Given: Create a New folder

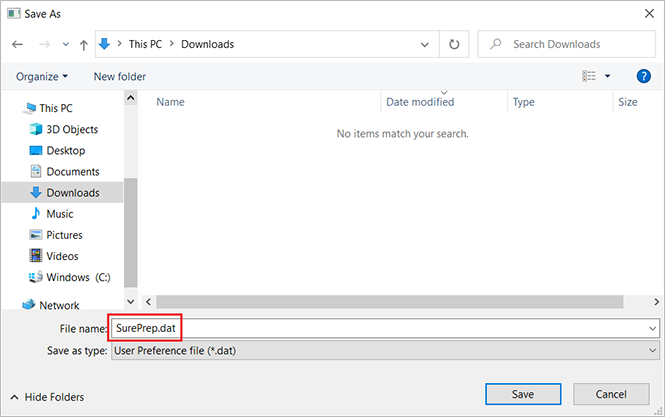Looking at the screenshot, I should click(x=120, y=77).
